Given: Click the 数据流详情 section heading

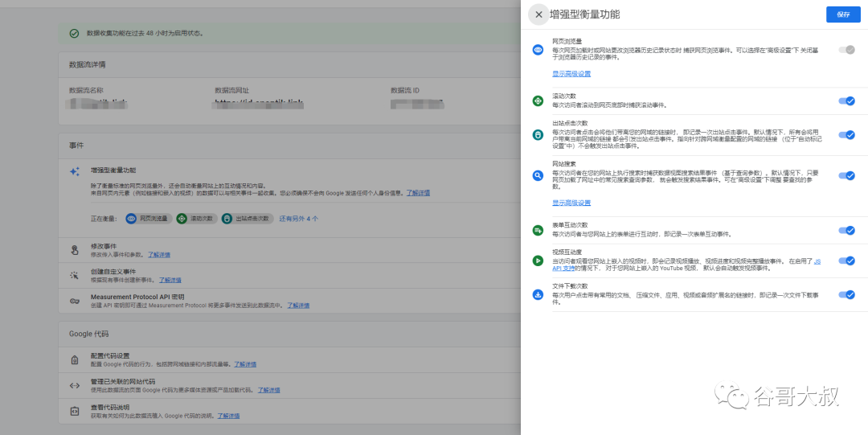Looking at the screenshot, I should pos(88,65).
